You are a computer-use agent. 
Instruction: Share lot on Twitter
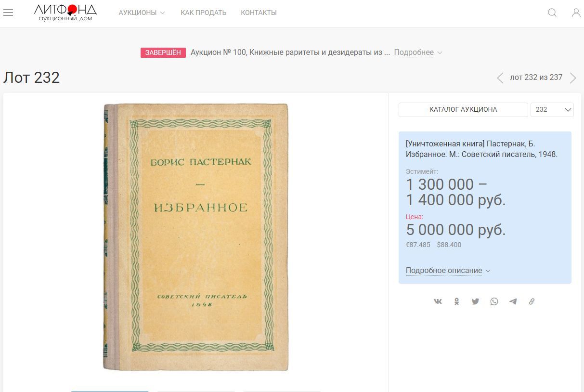pyautogui.click(x=475, y=301)
